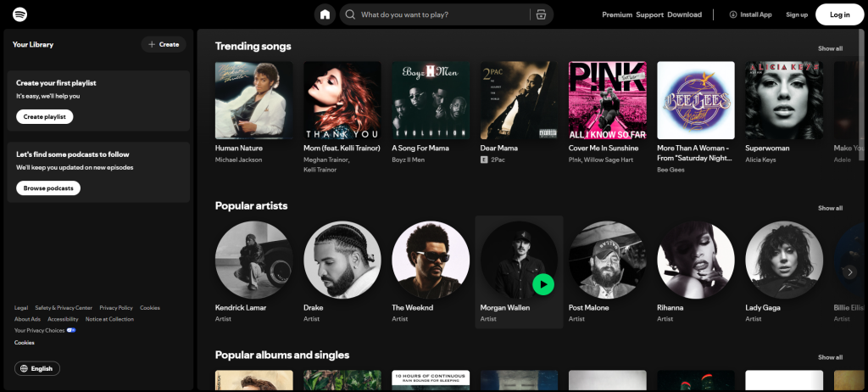The image size is (868, 392).
Task: Open the Bee Gees Greatest cover
Action: [x=696, y=100]
